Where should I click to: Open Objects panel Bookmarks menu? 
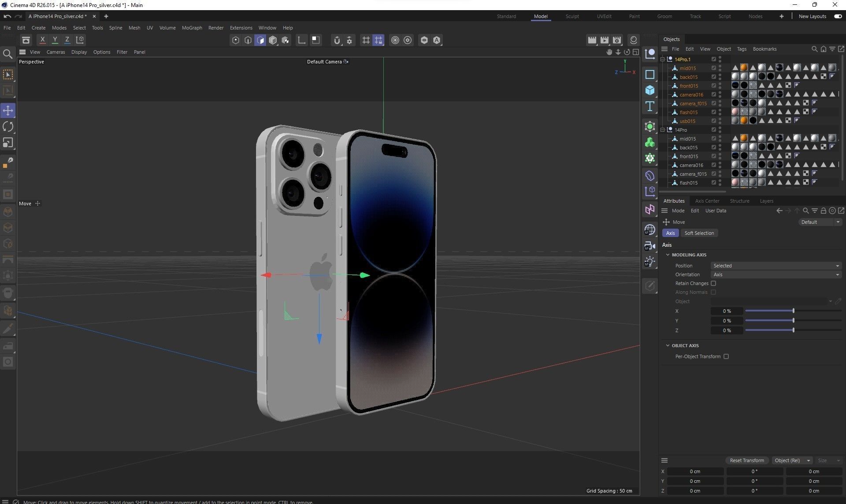tap(764, 49)
